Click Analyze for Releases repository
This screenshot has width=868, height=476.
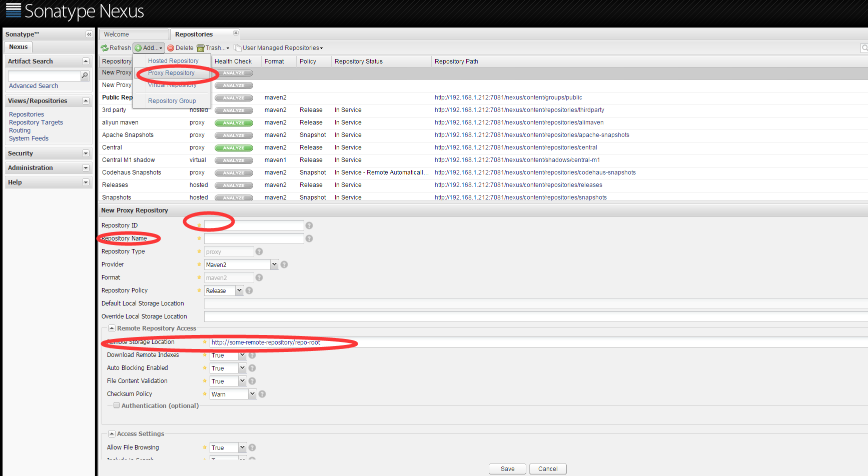234,185
